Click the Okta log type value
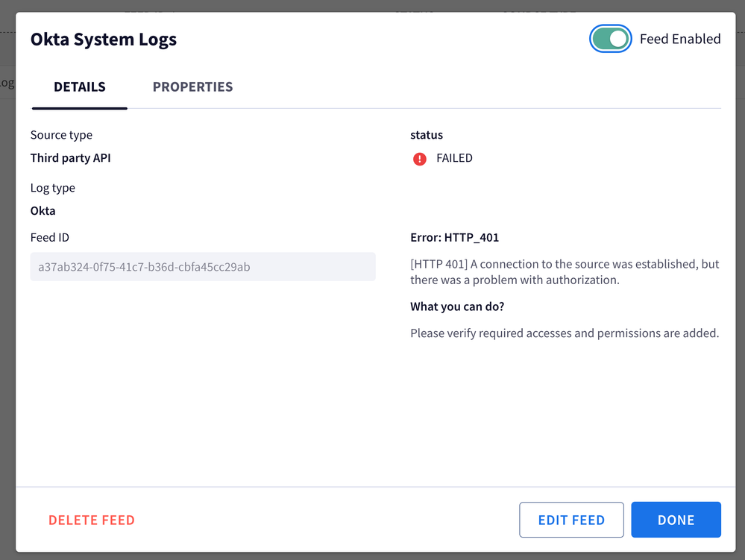Screen dimensions: 745x560 [x=43, y=211]
